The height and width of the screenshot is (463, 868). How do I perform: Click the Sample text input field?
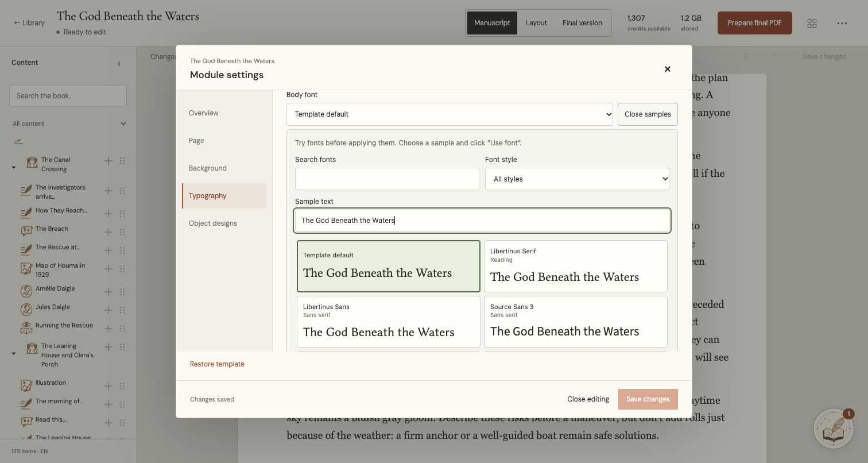coord(482,221)
